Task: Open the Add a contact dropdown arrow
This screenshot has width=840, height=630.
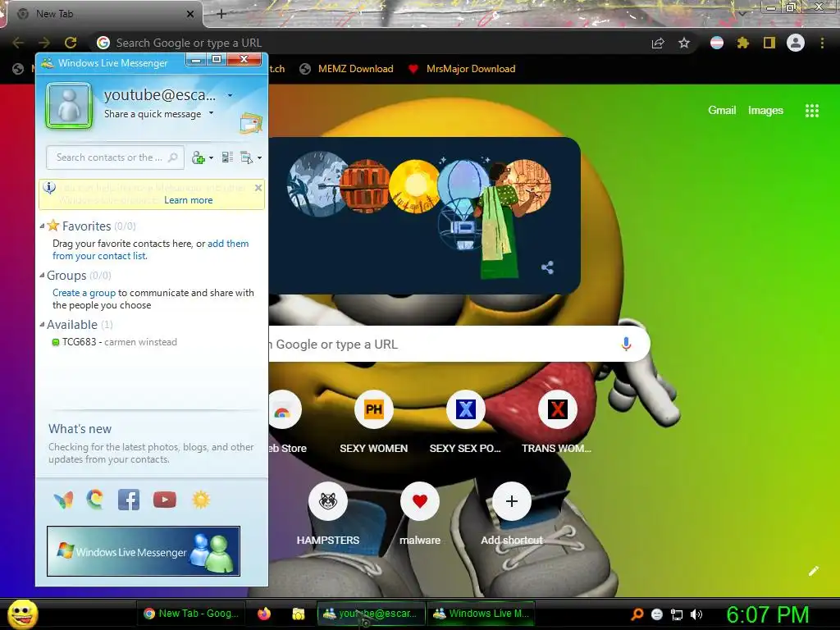Action: click(x=211, y=157)
